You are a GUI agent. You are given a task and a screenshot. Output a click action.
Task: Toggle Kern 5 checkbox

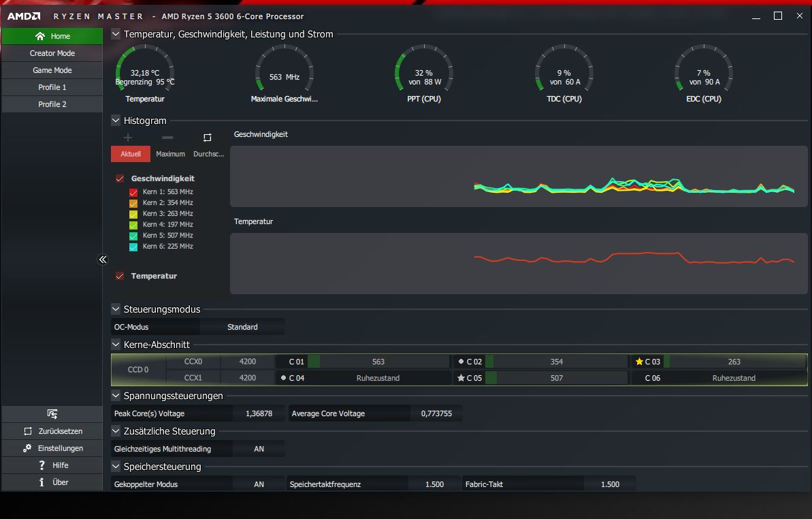[x=133, y=236]
